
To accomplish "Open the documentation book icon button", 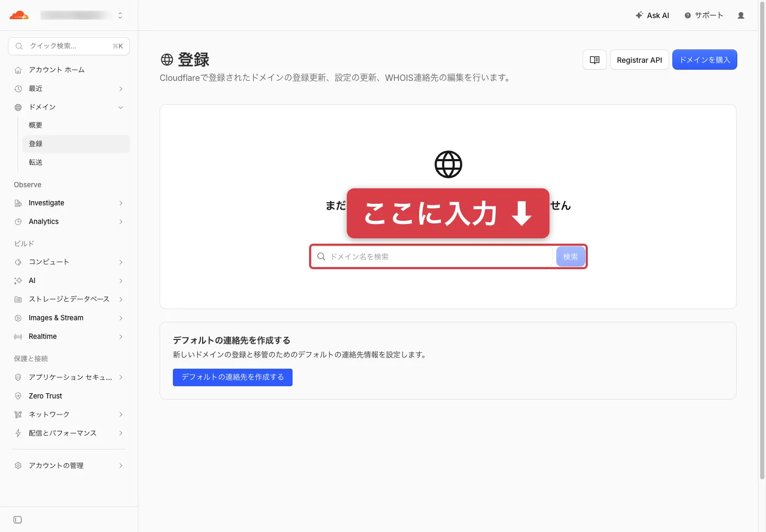I will click(595, 60).
